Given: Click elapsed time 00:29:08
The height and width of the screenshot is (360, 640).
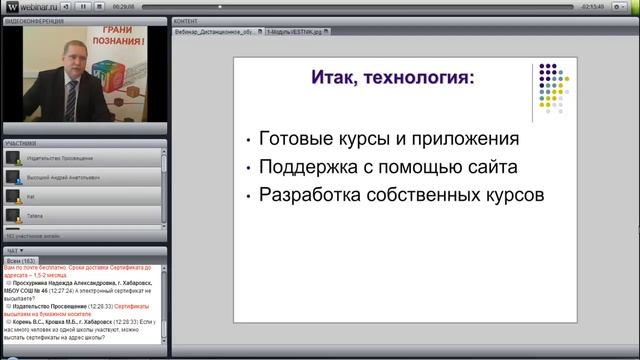Looking at the screenshot, I should tap(123, 7).
